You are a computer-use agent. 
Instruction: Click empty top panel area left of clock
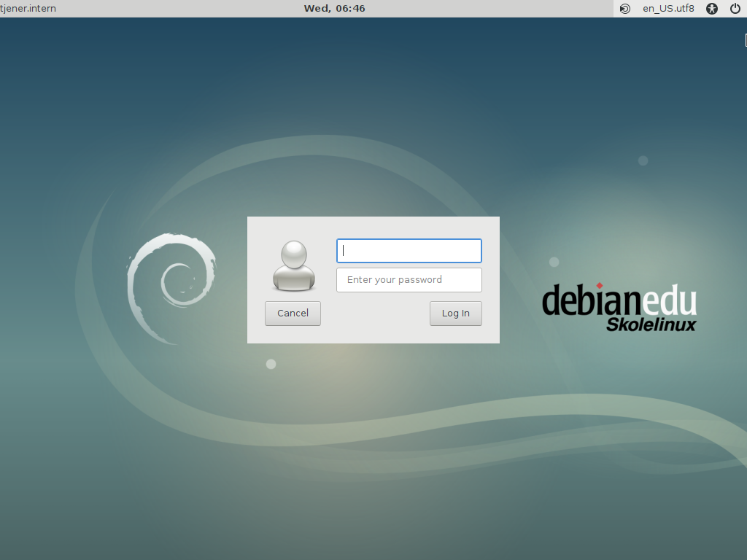tap(182, 9)
